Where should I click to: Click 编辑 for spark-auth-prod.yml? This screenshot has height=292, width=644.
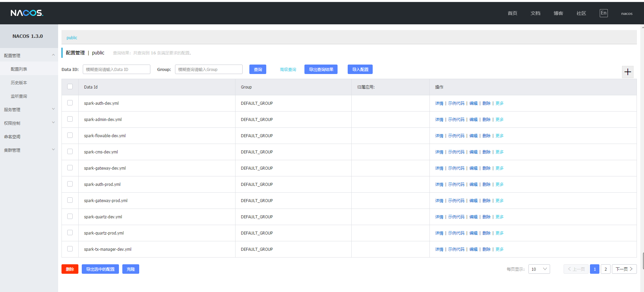click(x=473, y=185)
